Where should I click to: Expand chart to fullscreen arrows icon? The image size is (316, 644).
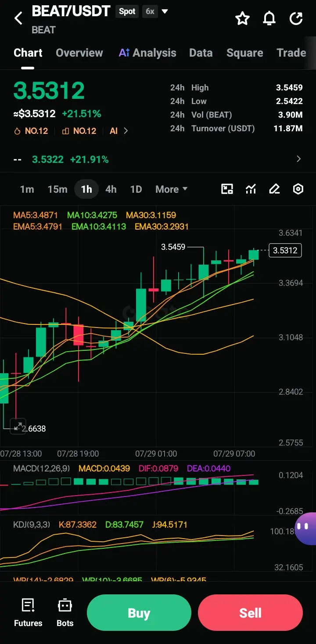pyautogui.click(x=18, y=425)
